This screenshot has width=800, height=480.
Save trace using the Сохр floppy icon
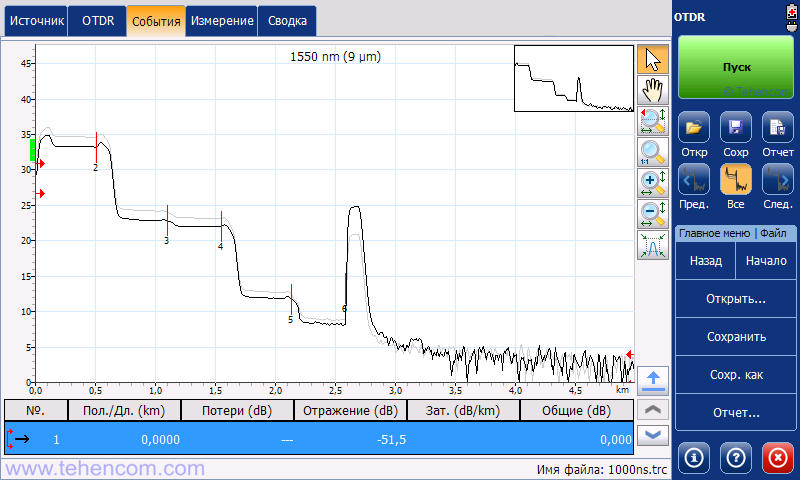pyautogui.click(x=736, y=127)
